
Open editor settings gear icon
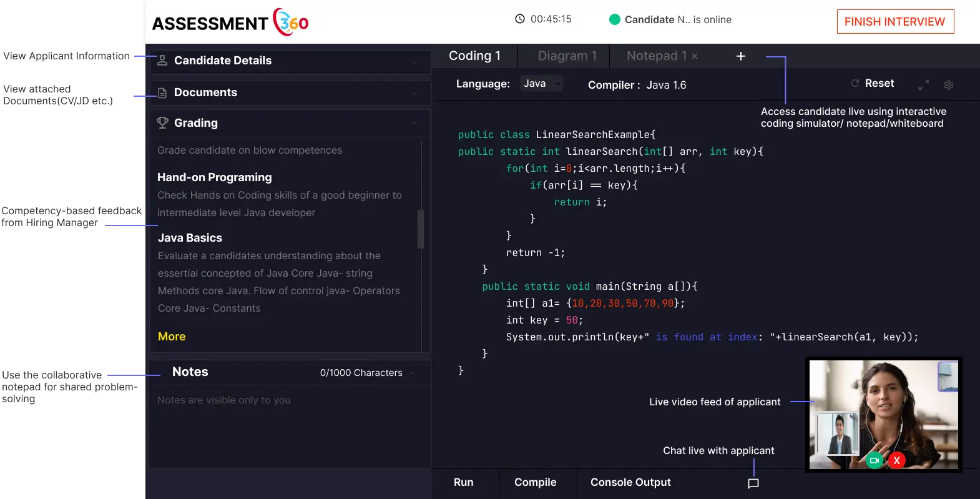[949, 85]
